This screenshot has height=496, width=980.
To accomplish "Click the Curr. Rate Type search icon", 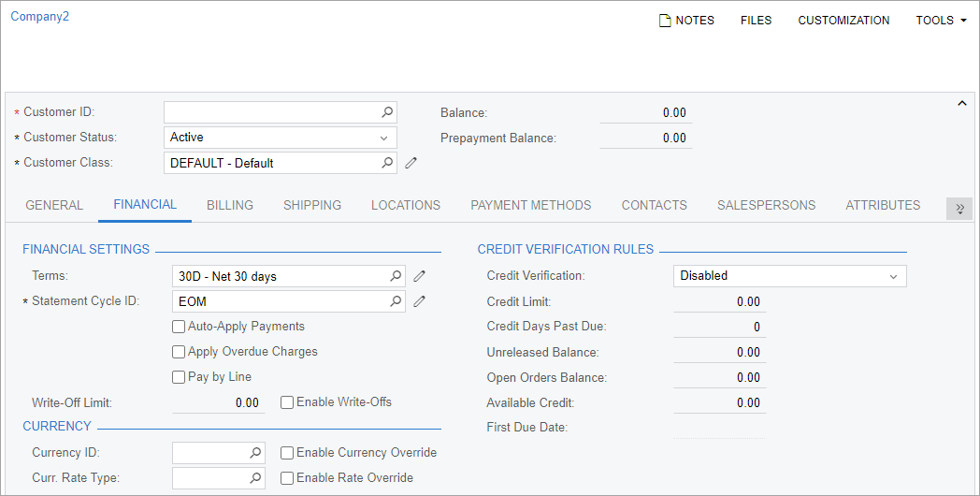I will tap(255, 478).
